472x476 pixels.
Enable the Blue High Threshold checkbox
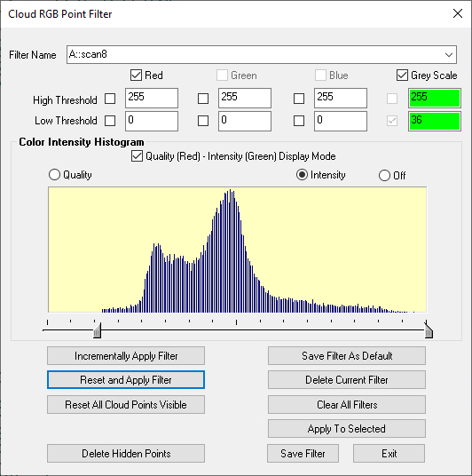click(x=299, y=99)
